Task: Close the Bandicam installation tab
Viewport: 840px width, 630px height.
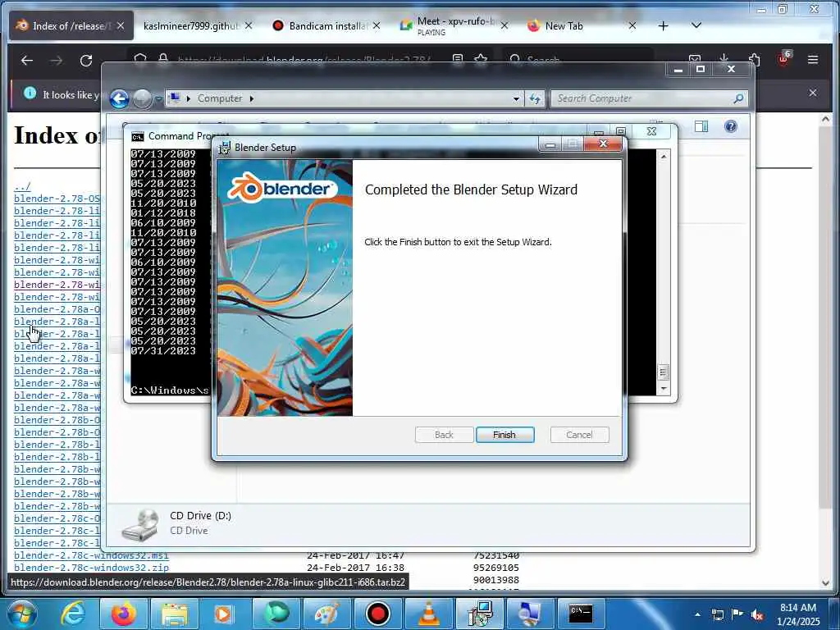Action: 377,25
